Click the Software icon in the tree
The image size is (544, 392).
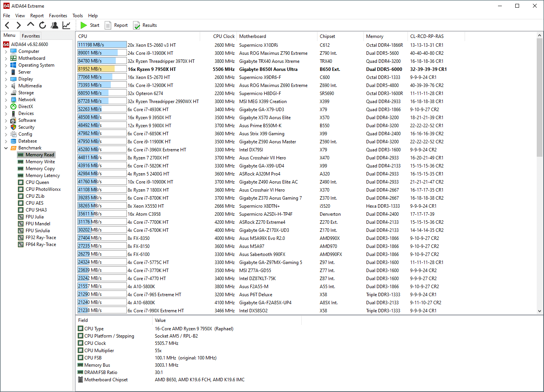pyautogui.click(x=14, y=120)
